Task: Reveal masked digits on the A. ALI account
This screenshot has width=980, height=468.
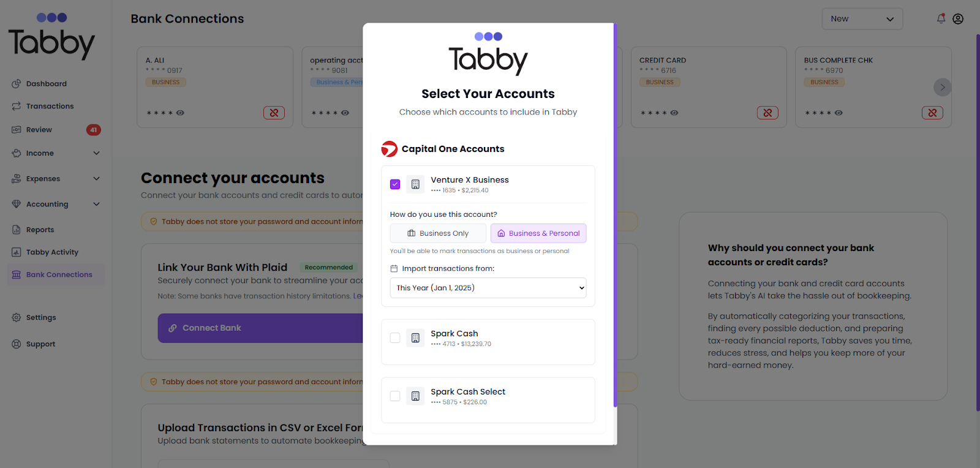Action: 179,113
